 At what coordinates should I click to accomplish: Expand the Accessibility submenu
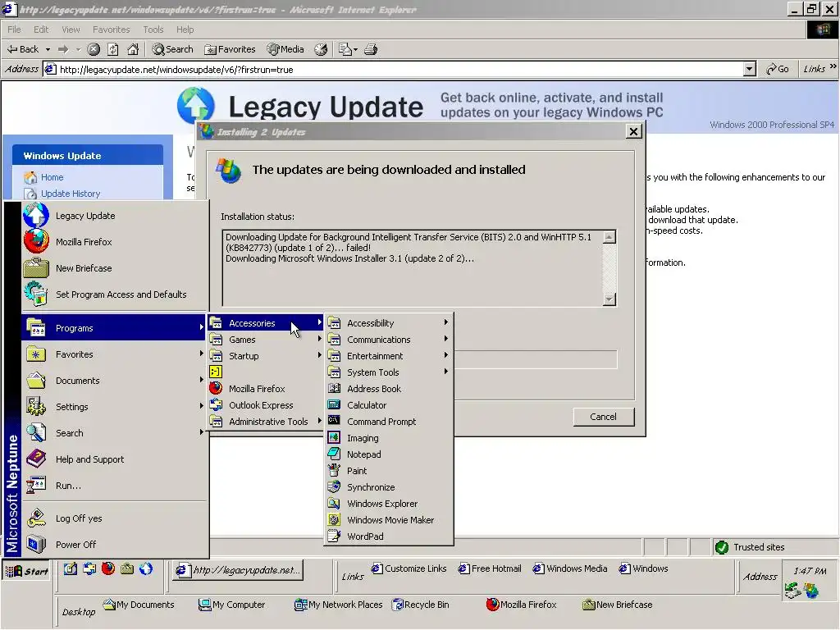(389, 323)
